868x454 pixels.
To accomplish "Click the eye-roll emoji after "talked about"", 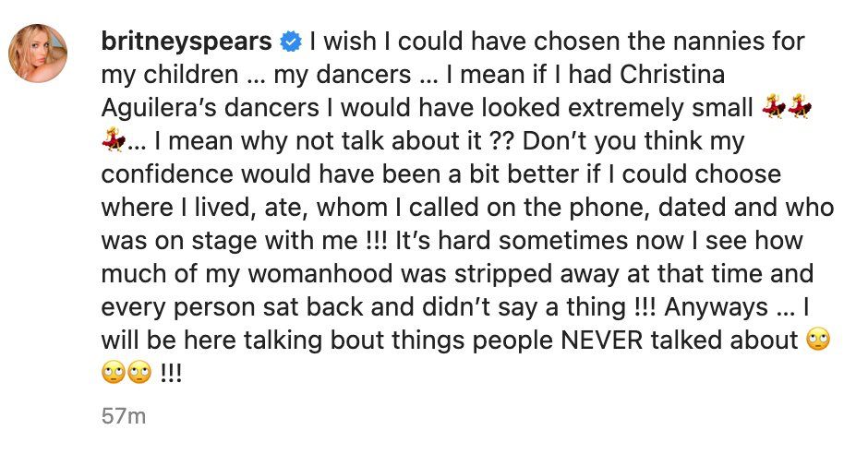I will point(819,340).
